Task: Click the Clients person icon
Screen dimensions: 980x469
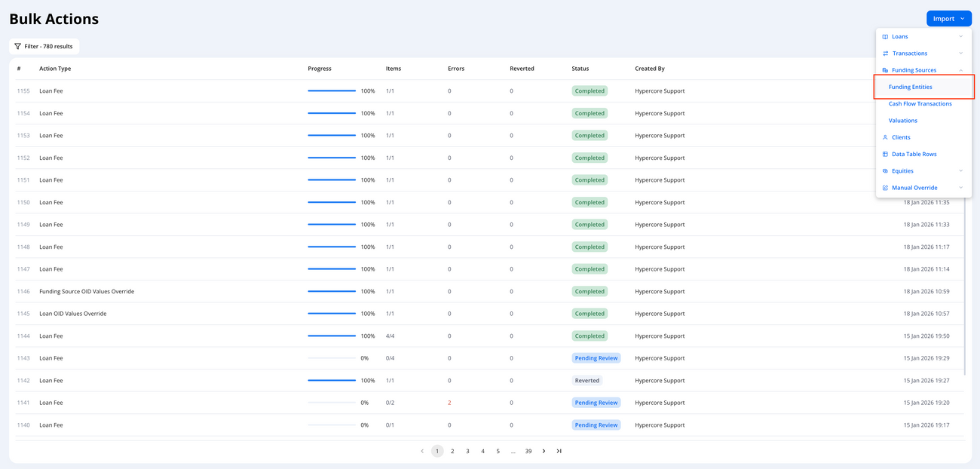Action: pyautogui.click(x=885, y=137)
